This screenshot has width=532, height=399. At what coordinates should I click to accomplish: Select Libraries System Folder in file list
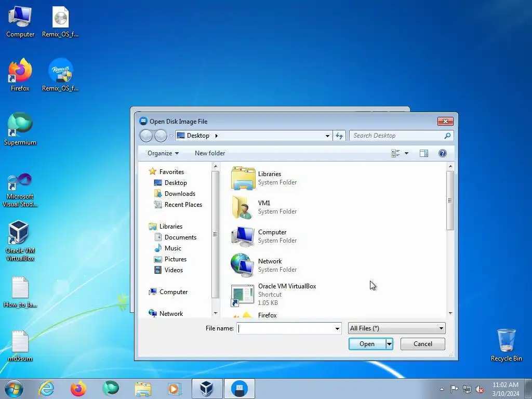pyautogui.click(x=264, y=178)
